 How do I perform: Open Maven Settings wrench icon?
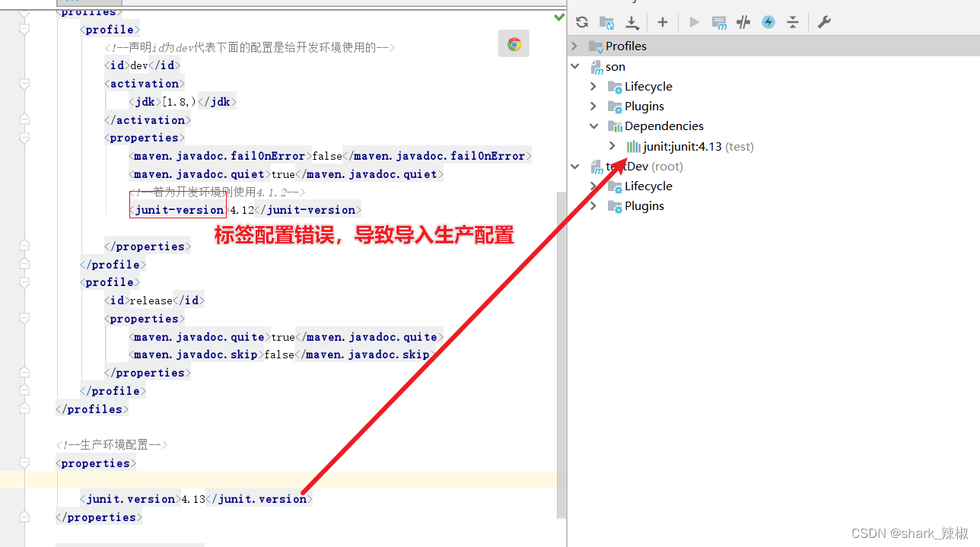(824, 22)
